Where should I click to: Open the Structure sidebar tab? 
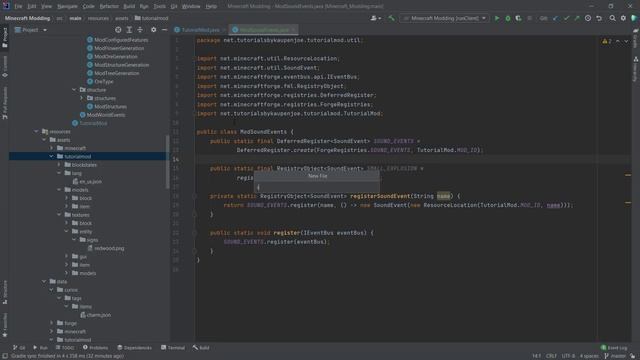tap(5, 292)
